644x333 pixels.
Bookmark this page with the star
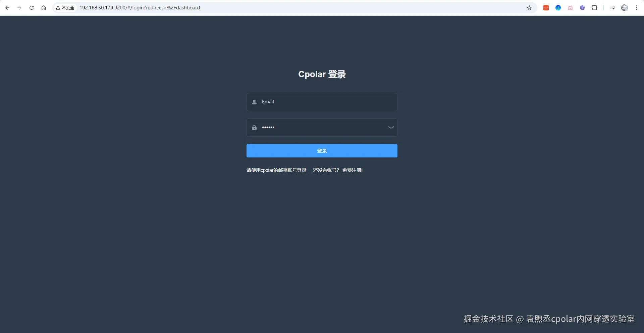529,8
